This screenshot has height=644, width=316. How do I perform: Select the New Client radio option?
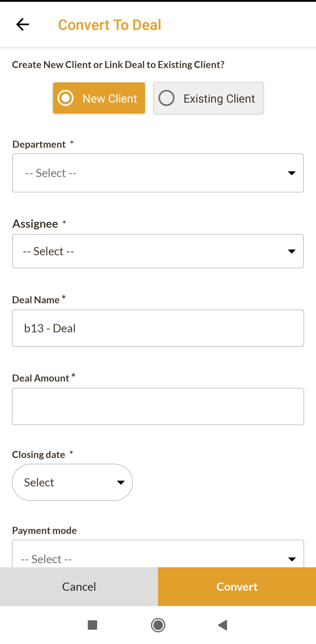tap(99, 98)
